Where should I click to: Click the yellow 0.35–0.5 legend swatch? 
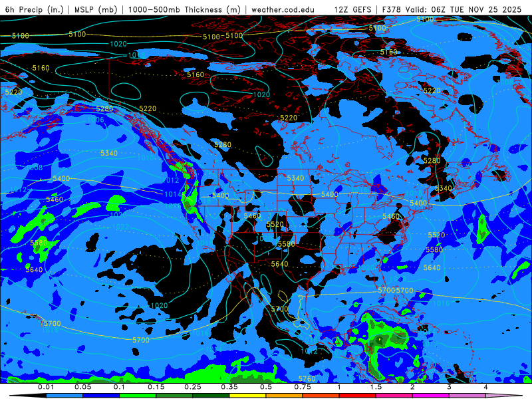pyautogui.click(x=247, y=396)
